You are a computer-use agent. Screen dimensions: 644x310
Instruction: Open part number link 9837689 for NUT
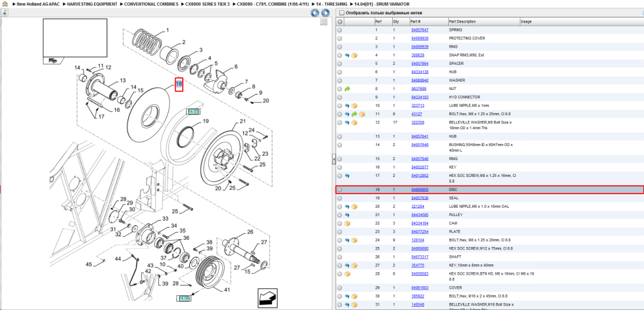[x=419, y=89]
